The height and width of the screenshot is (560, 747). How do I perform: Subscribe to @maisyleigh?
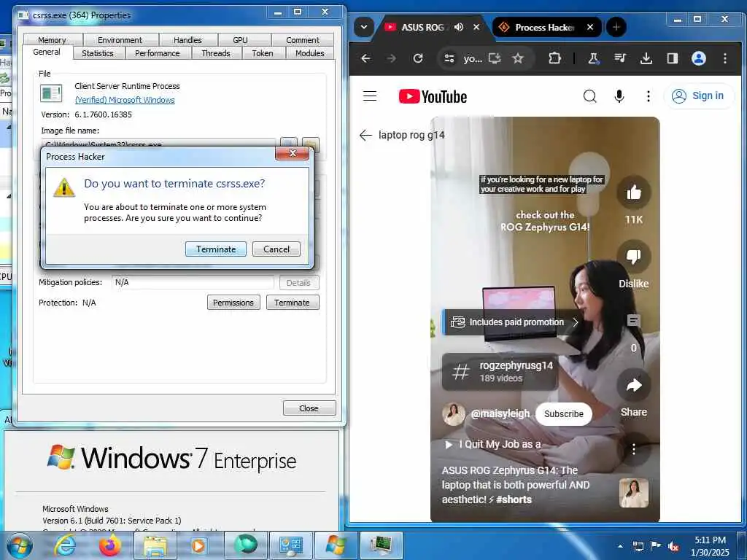564,414
